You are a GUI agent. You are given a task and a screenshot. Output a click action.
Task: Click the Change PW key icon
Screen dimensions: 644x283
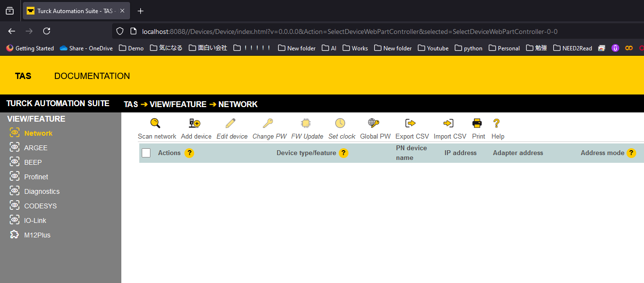point(268,123)
